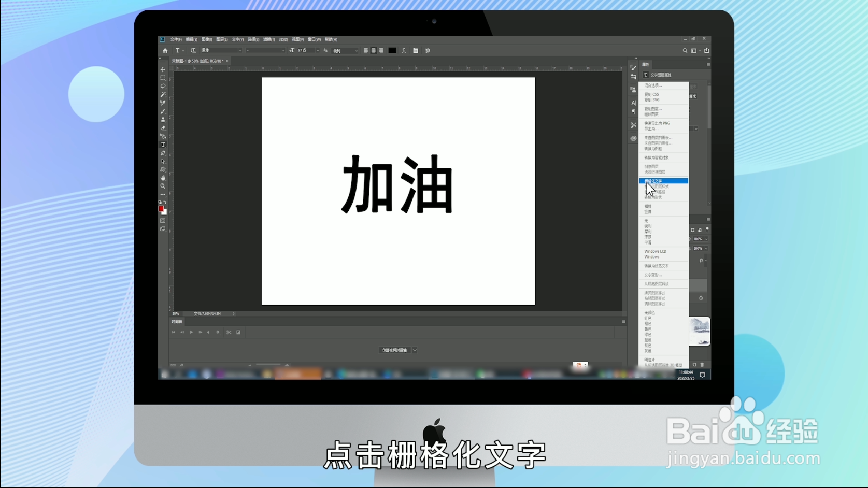
Task: Click the 创建视频时间轴 button
Action: pos(394,350)
